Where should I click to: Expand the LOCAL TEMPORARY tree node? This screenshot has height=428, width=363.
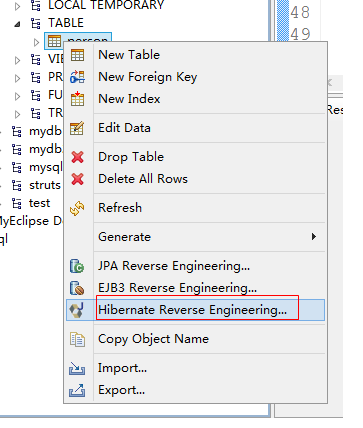17,6
